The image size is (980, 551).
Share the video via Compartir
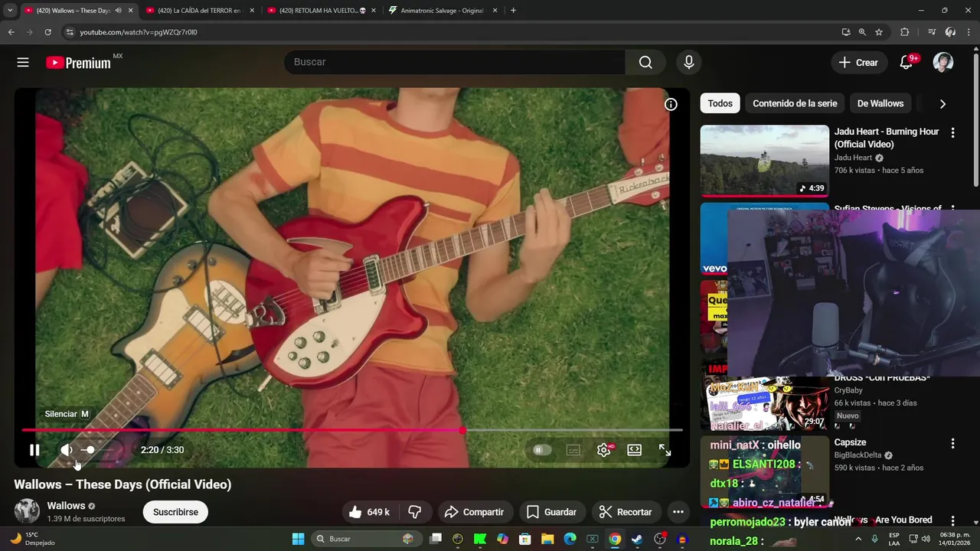coord(475,512)
